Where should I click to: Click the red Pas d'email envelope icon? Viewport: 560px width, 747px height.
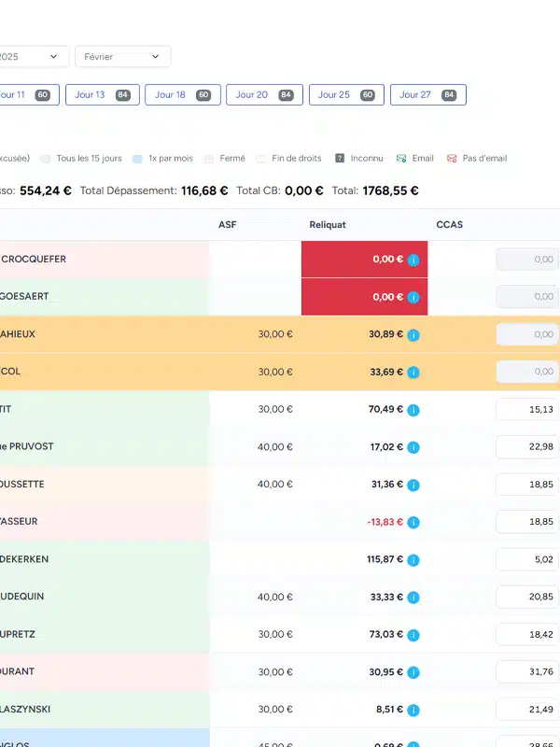(452, 158)
